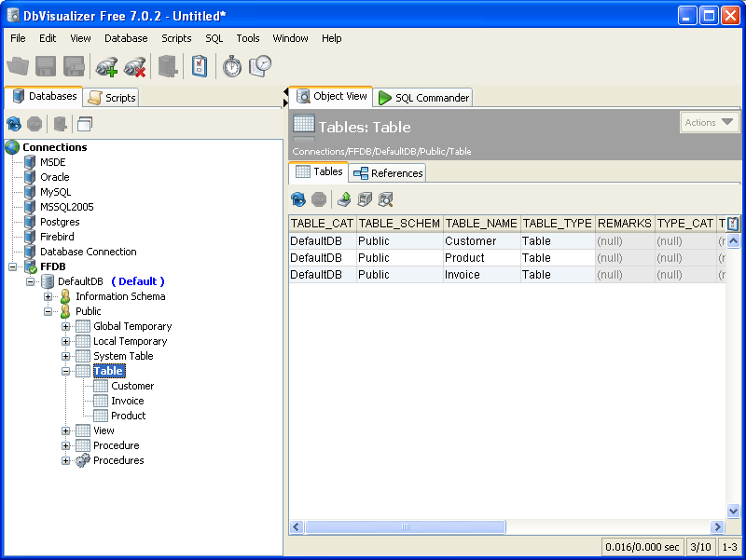Expand the Information Schema node

(48, 296)
